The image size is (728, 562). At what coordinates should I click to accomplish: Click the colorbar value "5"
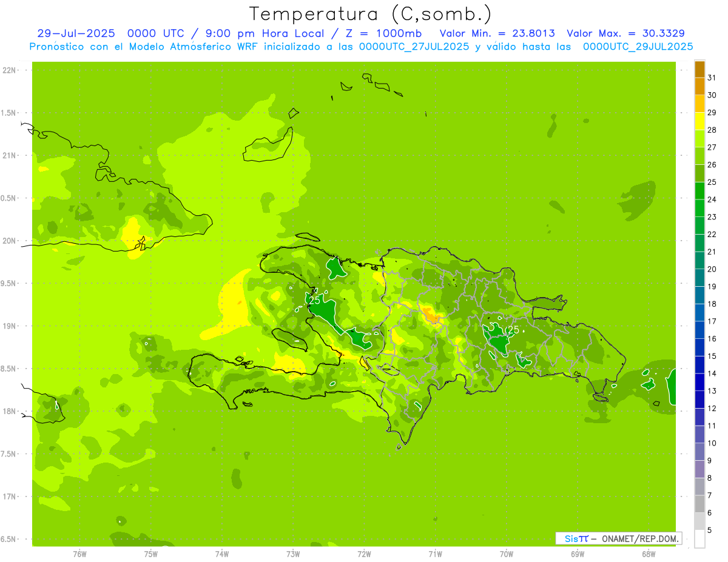(710, 530)
